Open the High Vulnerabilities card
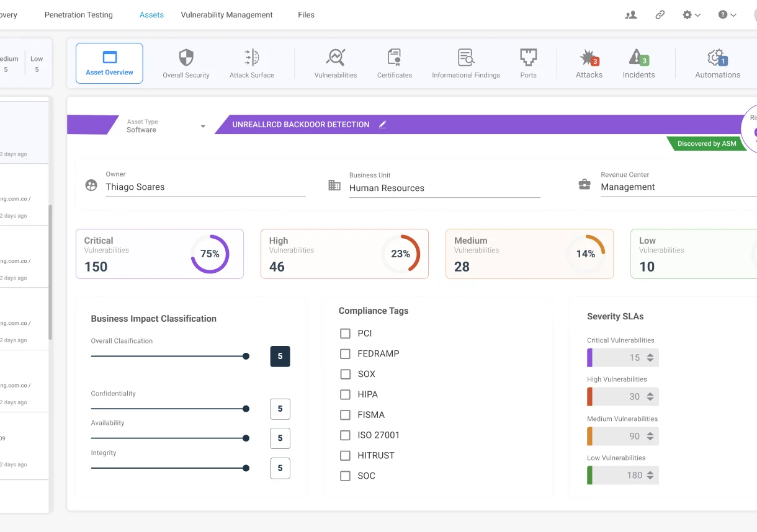Screen dimensions: 757x532 click(x=344, y=254)
